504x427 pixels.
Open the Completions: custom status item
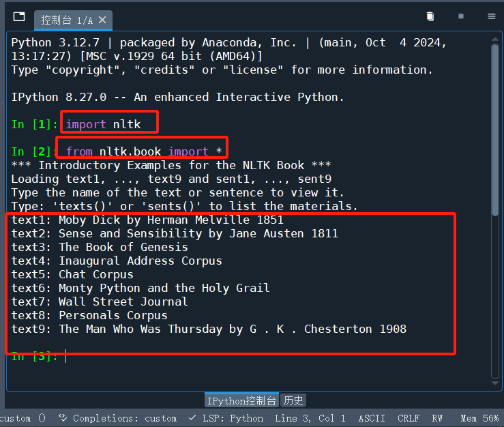point(125,418)
